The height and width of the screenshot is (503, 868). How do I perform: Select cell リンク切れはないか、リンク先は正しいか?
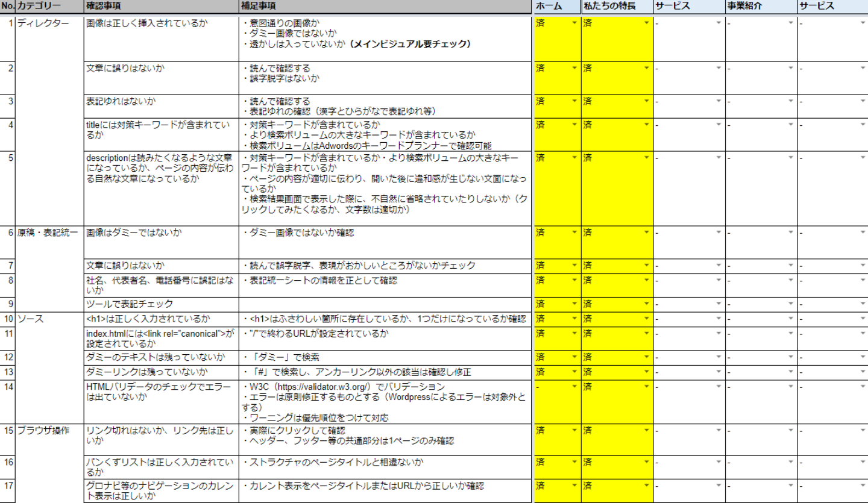click(x=161, y=440)
